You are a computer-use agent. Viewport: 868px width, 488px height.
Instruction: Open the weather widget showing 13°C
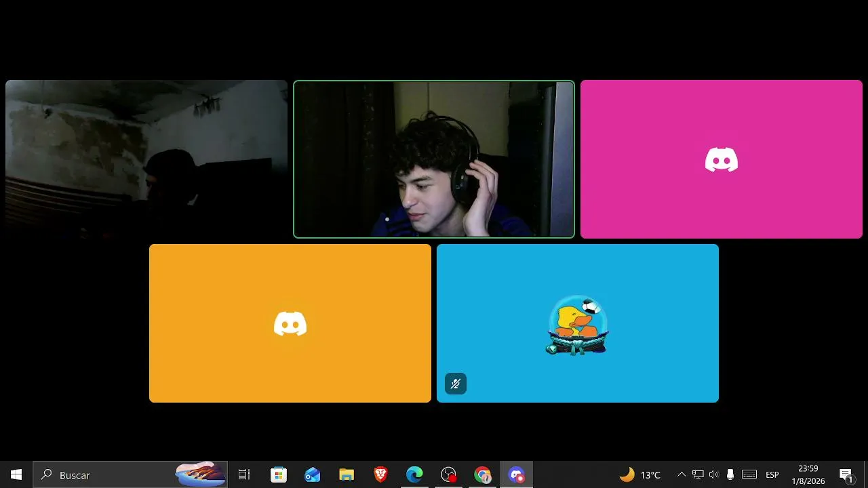640,475
